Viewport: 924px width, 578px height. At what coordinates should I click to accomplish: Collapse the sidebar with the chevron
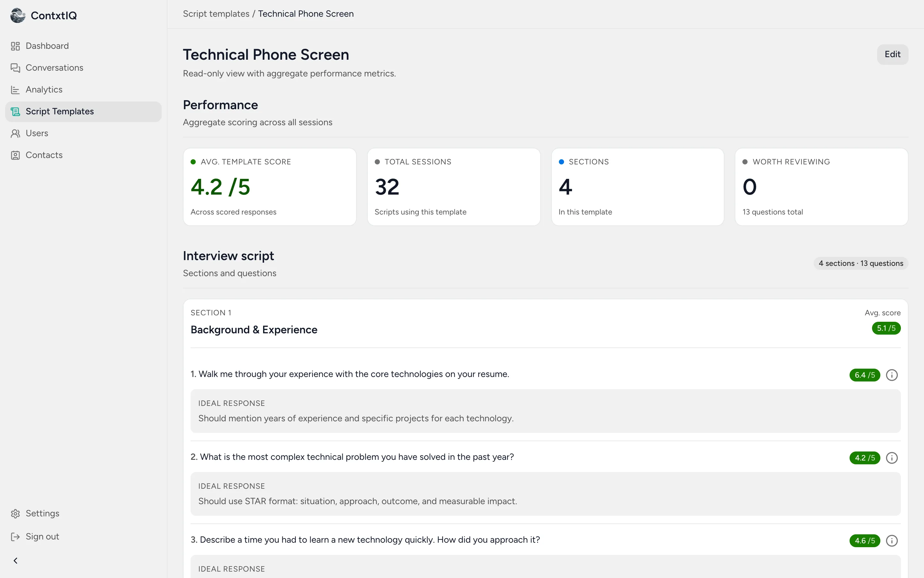tap(15, 561)
